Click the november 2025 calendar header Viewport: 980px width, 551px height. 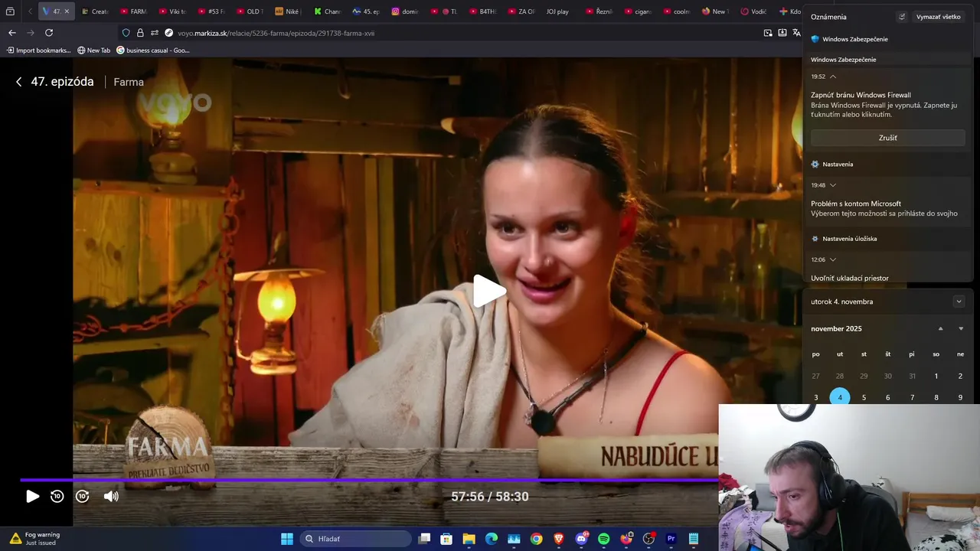tap(836, 328)
